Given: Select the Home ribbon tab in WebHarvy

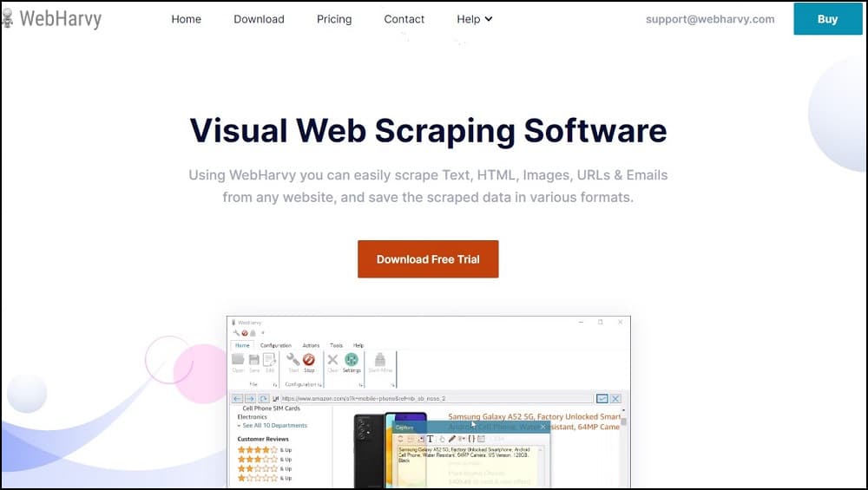Looking at the screenshot, I should click(242, 345).
